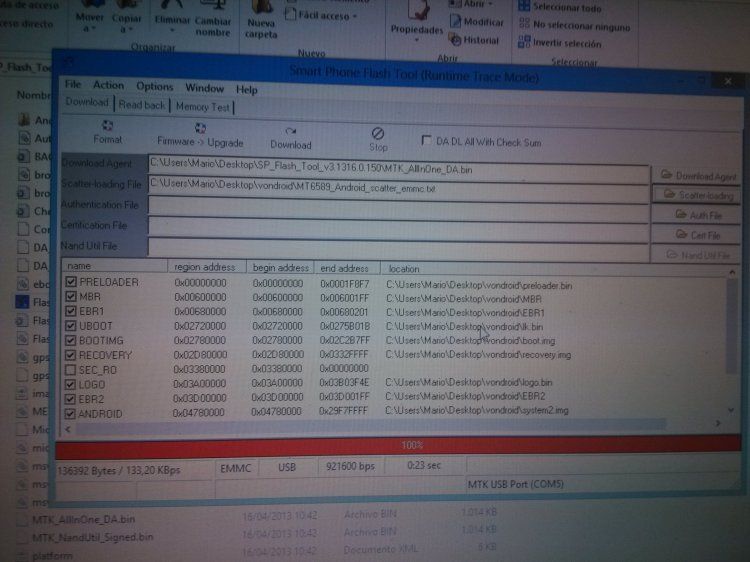
Task: Switch to the Read back tab
Action: click(142, 104)
